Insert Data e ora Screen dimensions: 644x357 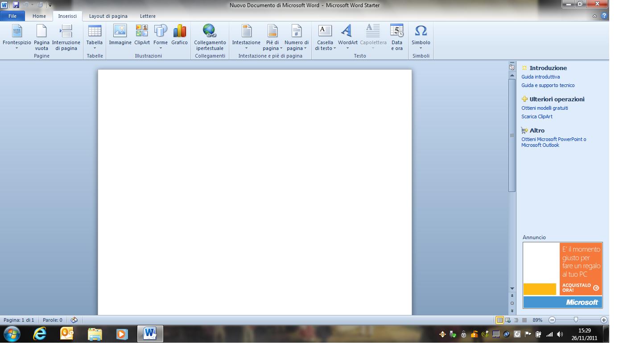coord(396,37)
